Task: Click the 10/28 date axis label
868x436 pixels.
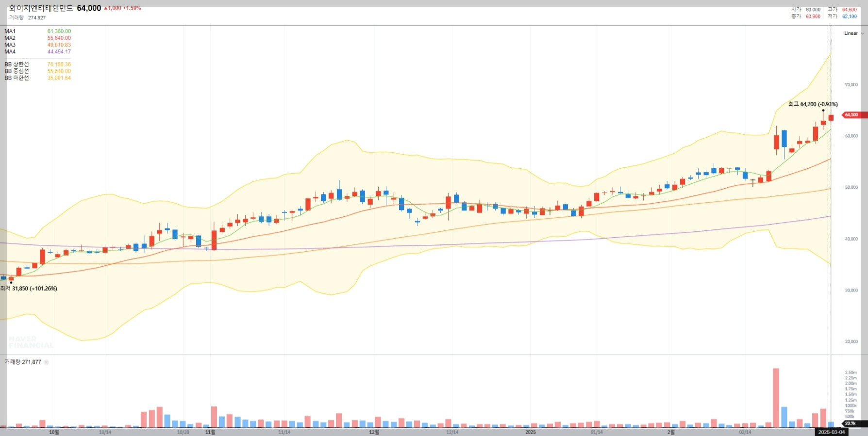Action: click(x=183, y=432)
